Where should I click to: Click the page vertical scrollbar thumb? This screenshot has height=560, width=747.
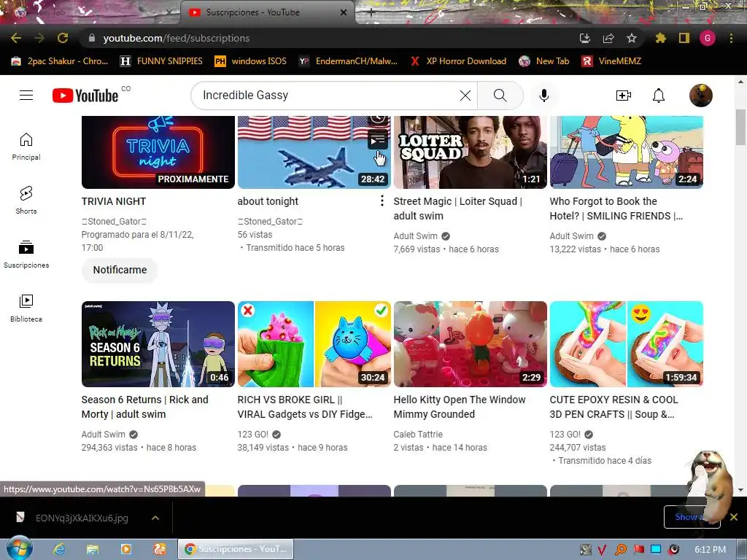pyautogui.click(x=740, y=127)
